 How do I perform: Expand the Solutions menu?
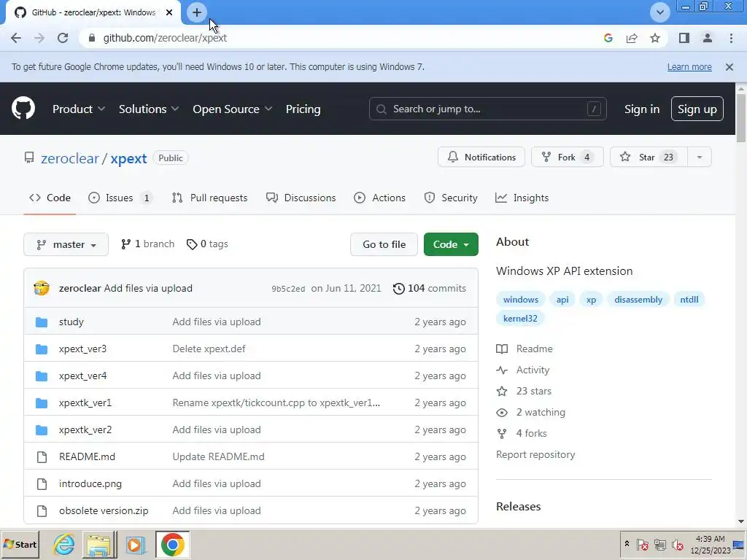click(x=149, y=109)
